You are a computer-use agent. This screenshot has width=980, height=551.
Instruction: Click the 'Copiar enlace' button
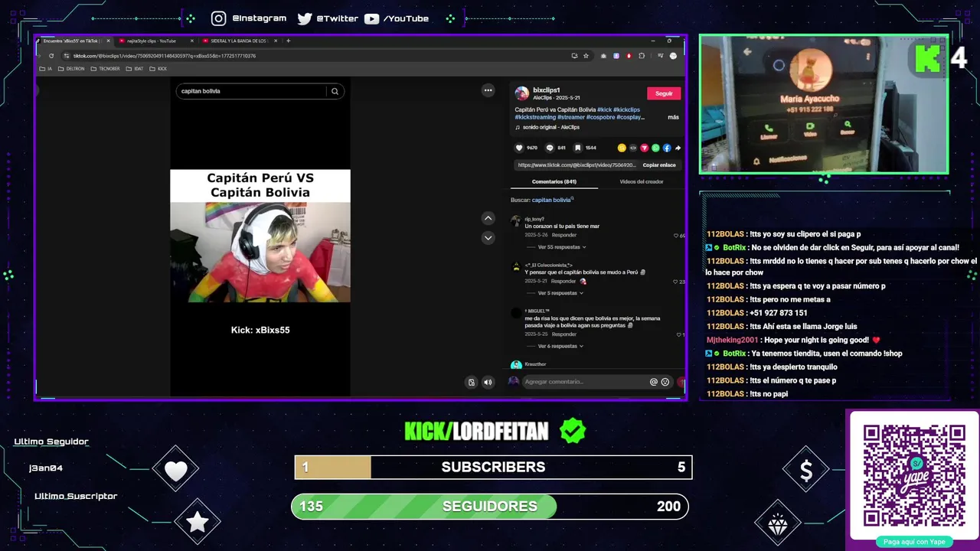click(659, 165)
